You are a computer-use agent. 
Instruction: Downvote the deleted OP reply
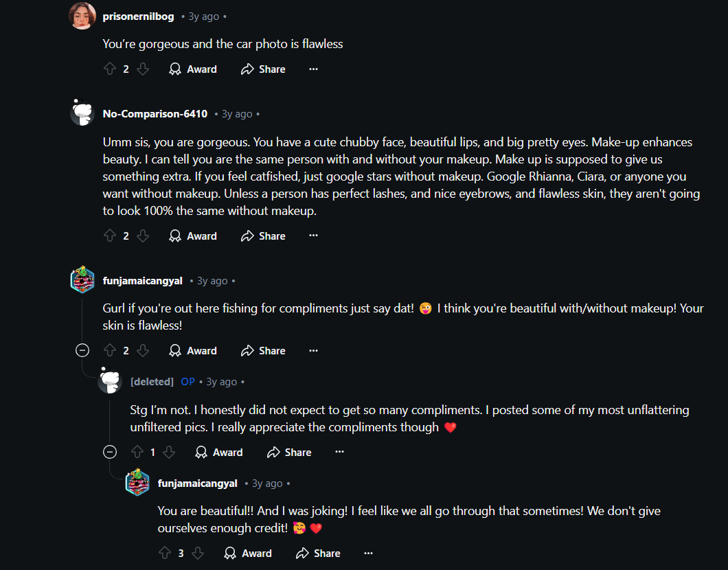coord(169,453)
